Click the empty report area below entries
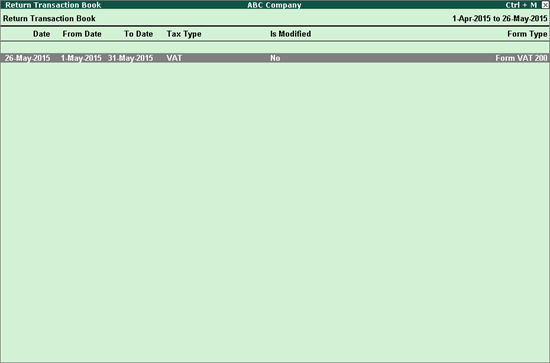The width and height of the screenshot is (550, 363). (275, 212)
